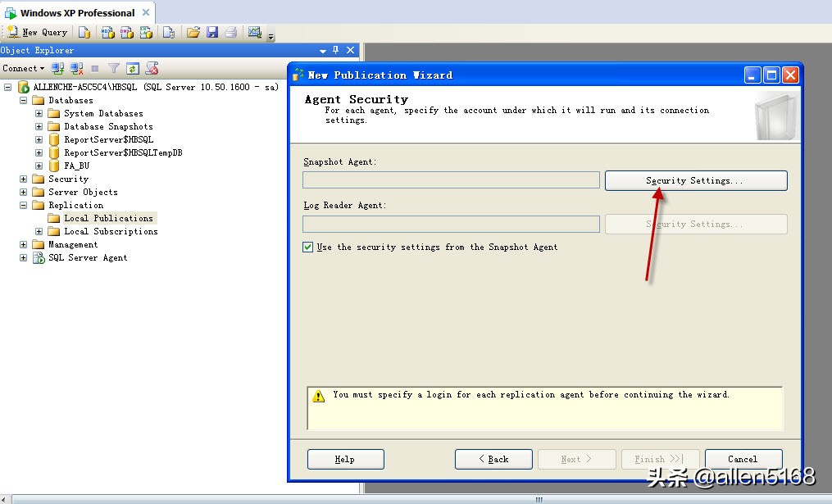
Task: Expand the Security node
Action: pyautogui.click(x=22, y=179)
